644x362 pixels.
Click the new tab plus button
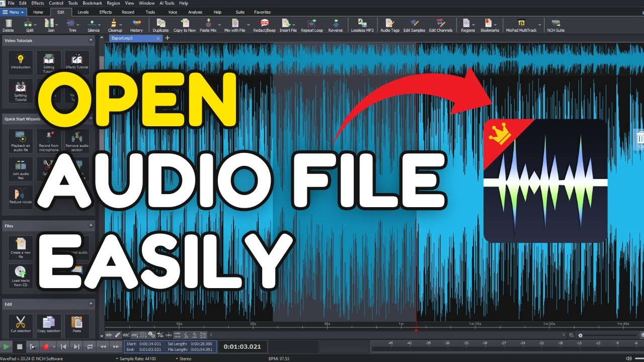[167, 38]
